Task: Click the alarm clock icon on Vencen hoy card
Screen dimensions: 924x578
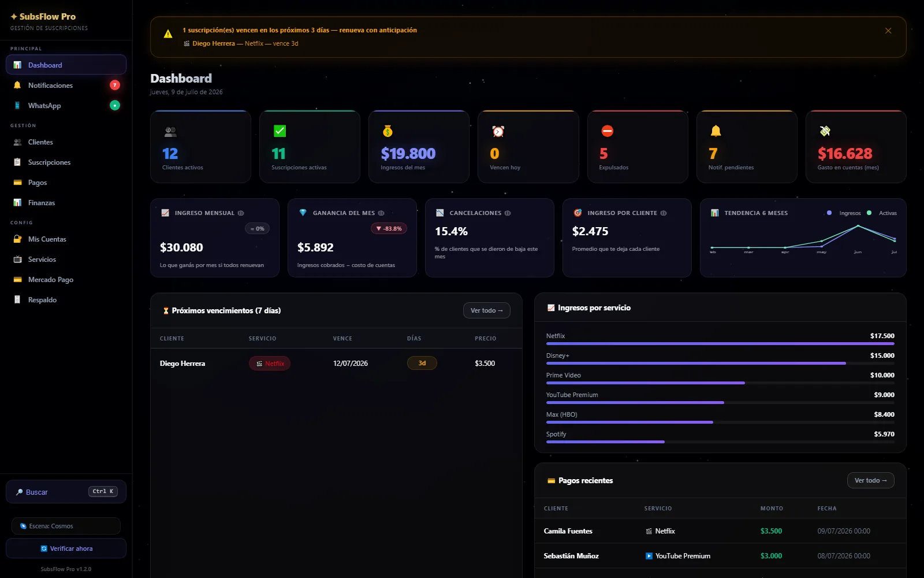Action: pyautogui.click(x=498, y=131)
